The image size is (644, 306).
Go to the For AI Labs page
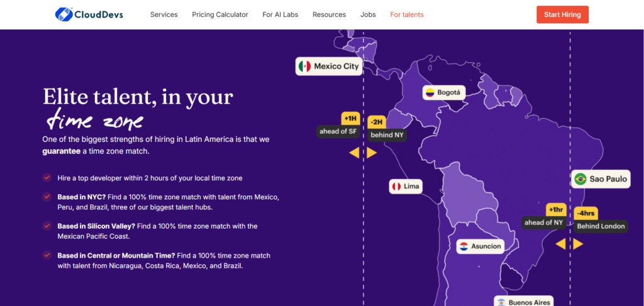tap(280, 14)
